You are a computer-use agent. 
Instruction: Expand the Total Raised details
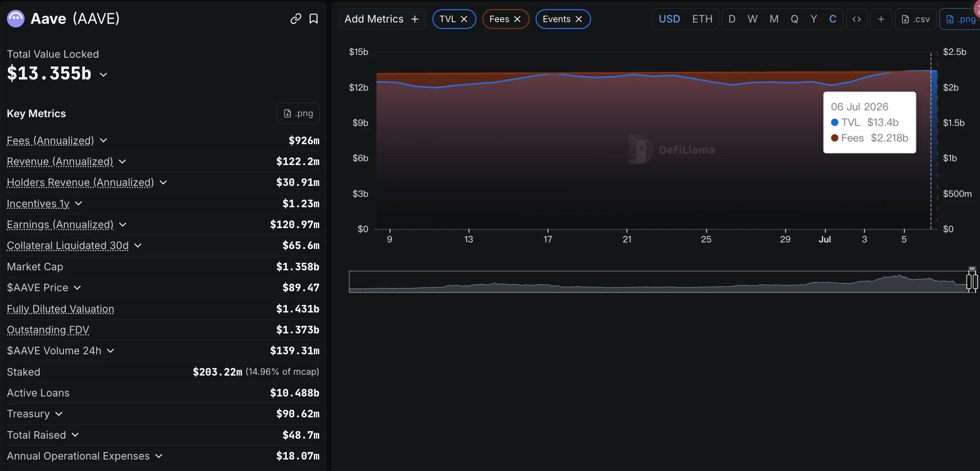[75, 435]
